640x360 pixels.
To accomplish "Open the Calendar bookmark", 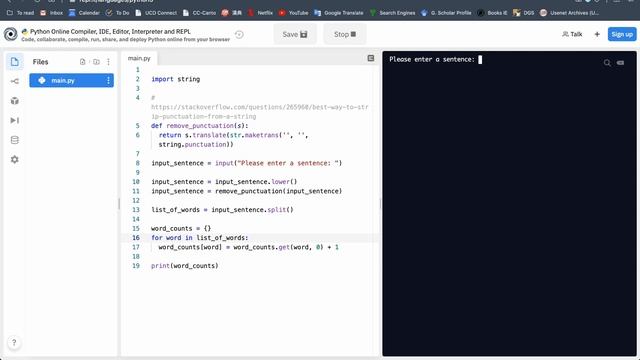I will click(84, 13).
